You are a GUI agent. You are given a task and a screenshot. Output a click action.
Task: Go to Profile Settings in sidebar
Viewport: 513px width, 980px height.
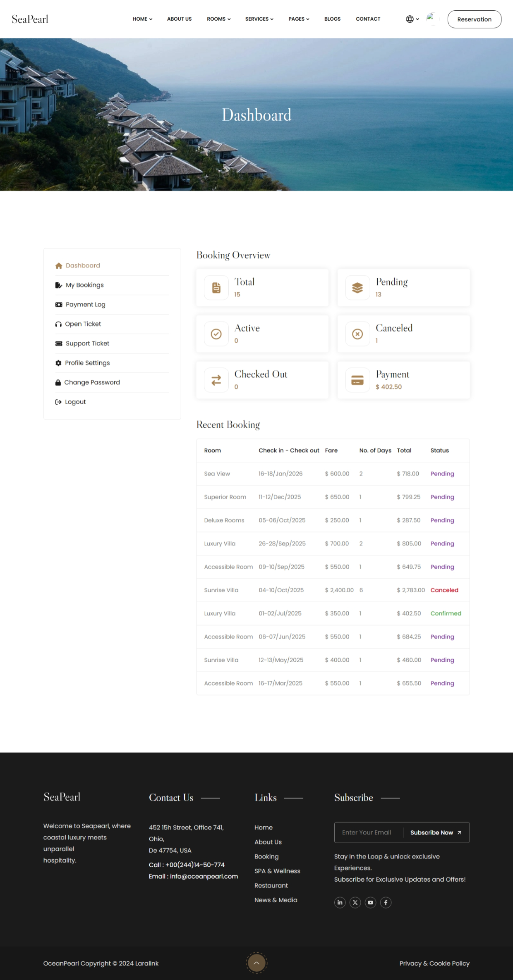(87, 363)
